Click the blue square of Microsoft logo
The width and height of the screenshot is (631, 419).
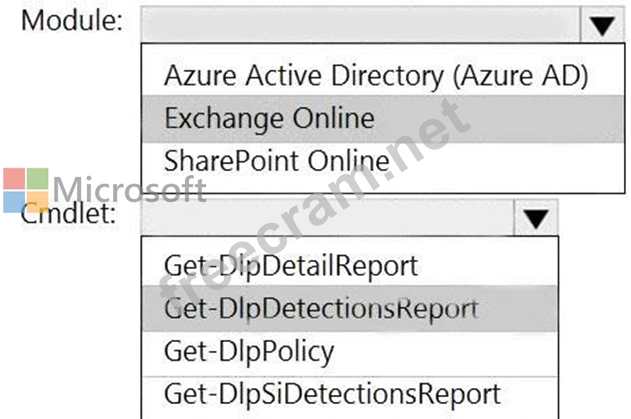coord(13,201)
